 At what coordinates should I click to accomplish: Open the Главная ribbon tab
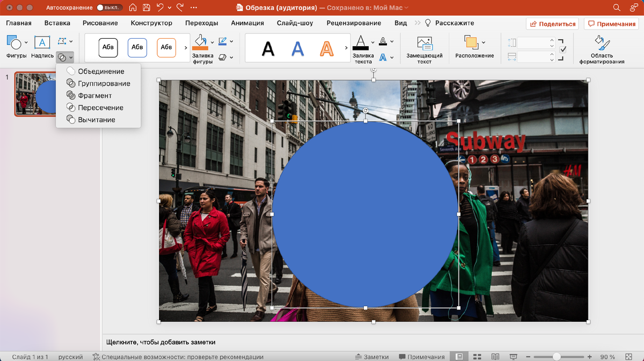tap(19, 23)
